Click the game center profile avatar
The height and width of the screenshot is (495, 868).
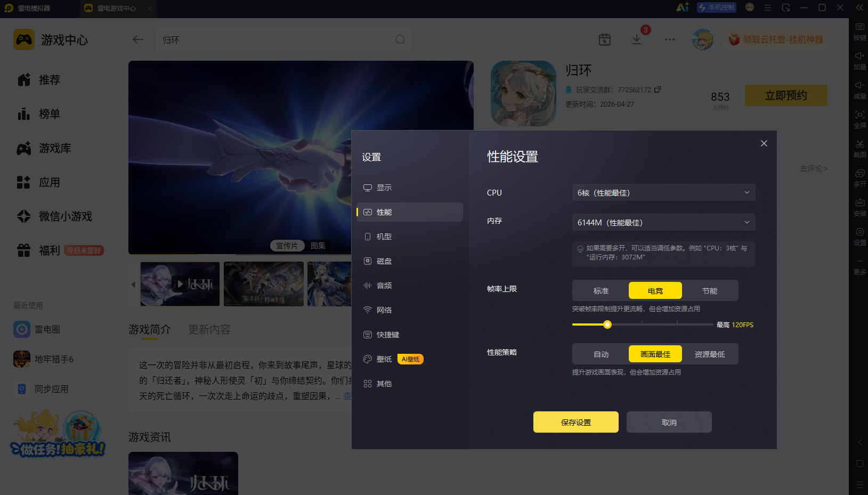[703, 39]
